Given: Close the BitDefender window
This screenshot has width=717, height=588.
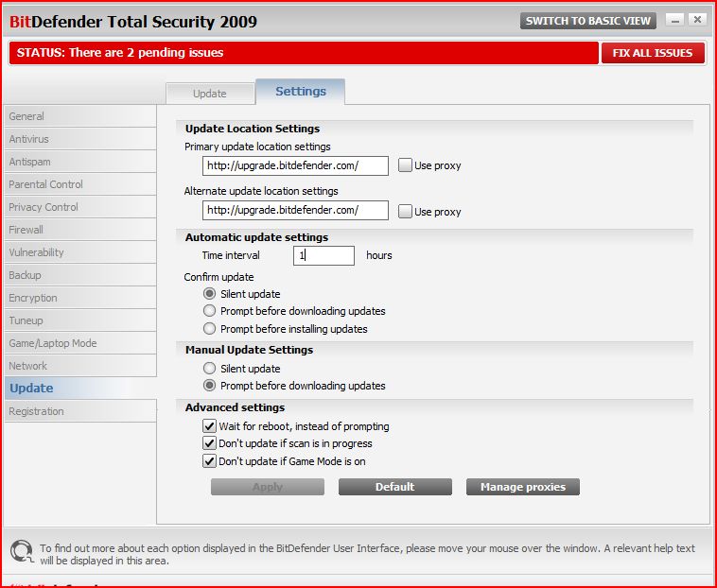Looking at the screenshot, I should (x=697, y=20).
